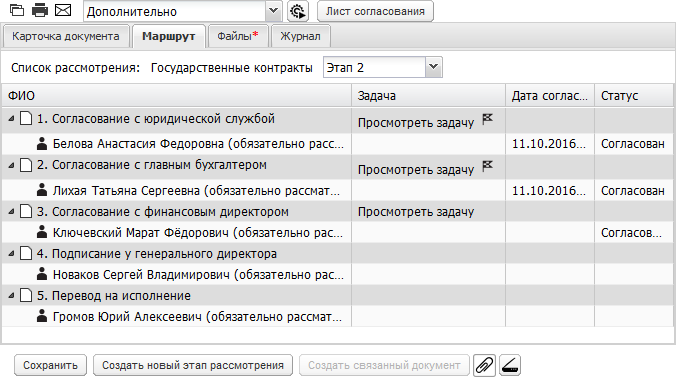Click the flag icon in chief accountant row

[487, 166]
